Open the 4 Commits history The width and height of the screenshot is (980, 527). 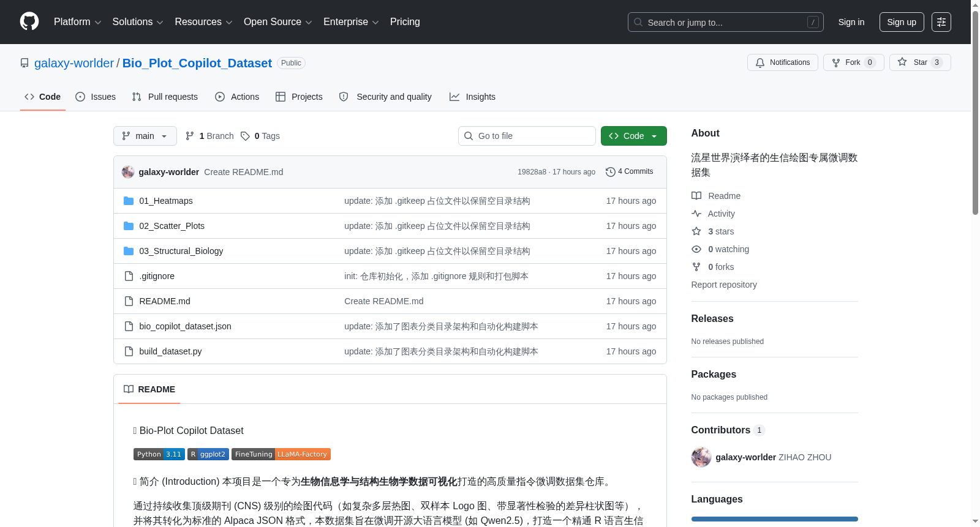[x=630, y=172]
